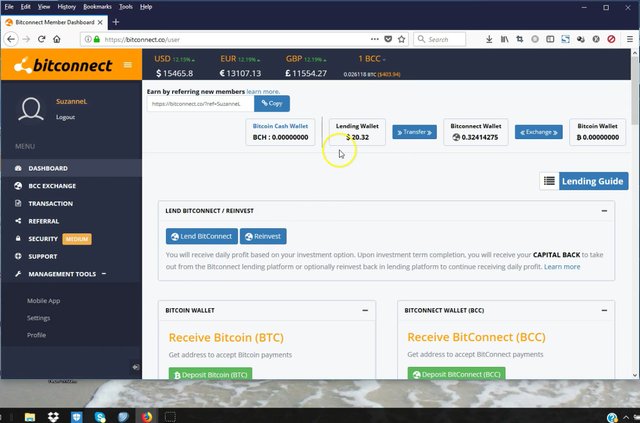Click the lending guide list icon
The height and width of the screenshot is (423, 640).
549,181
